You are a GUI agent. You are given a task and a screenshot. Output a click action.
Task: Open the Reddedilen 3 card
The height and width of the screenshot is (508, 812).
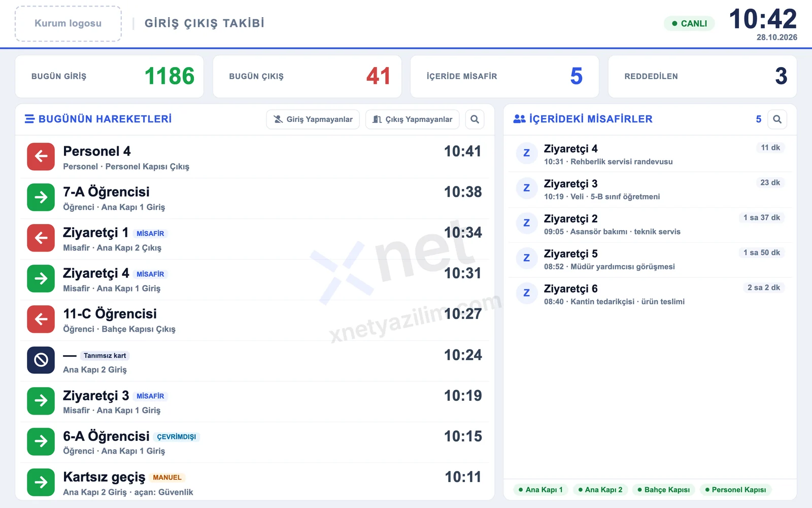[x=702, y=76]
